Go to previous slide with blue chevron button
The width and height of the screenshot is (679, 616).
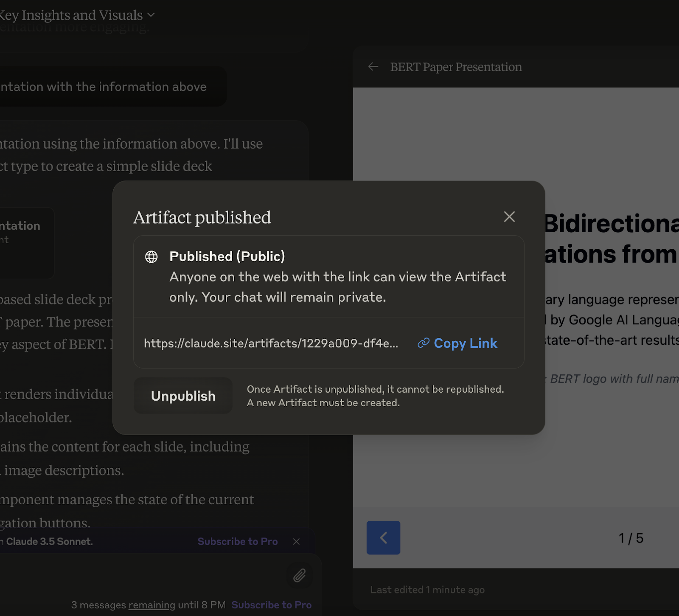pyautogui.click(x=383, y=537)
